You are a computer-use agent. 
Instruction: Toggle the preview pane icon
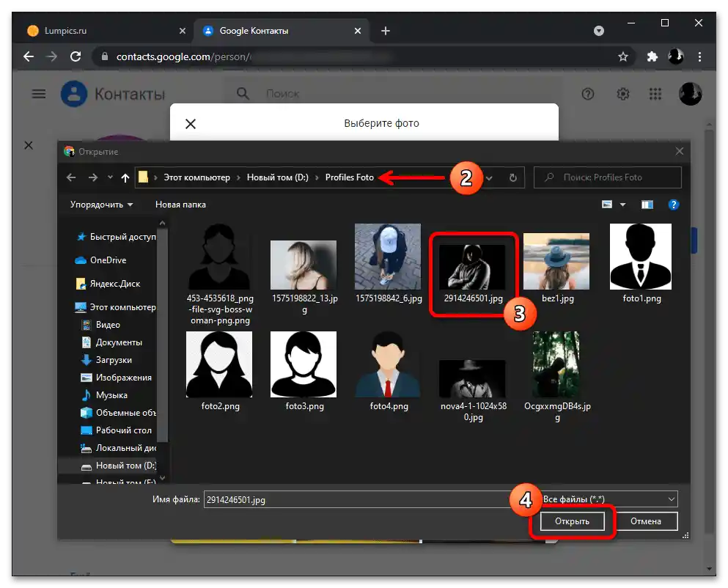647,205
